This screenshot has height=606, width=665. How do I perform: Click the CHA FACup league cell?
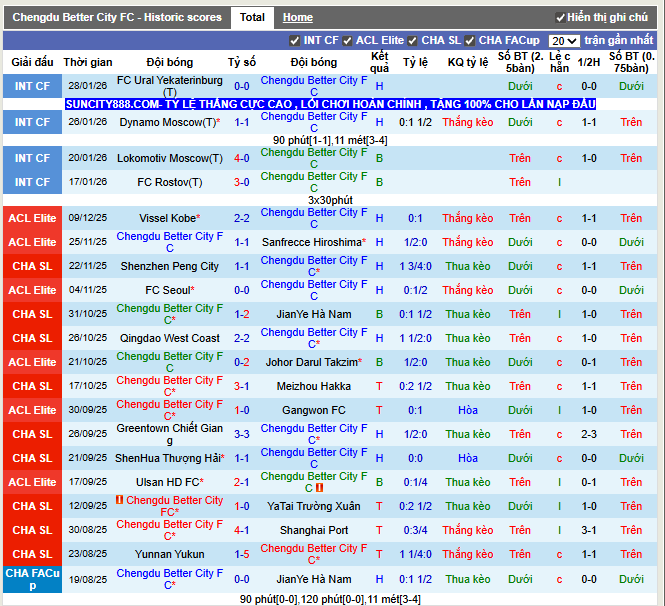click(x=32, y=579)
